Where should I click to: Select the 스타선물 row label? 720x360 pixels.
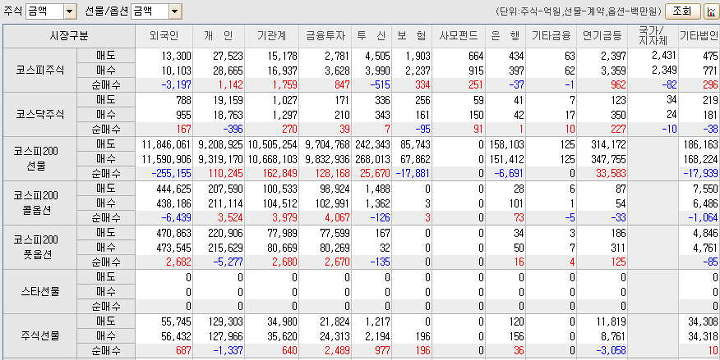[x=40, y=291]
